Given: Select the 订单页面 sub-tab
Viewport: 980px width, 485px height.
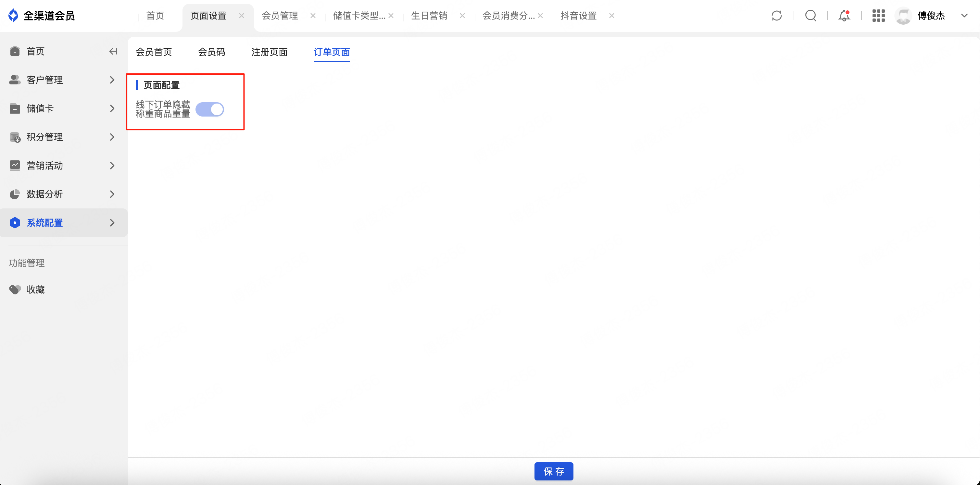Looking at the screenshot, I should pyautogui.click(x=332, y=52).
